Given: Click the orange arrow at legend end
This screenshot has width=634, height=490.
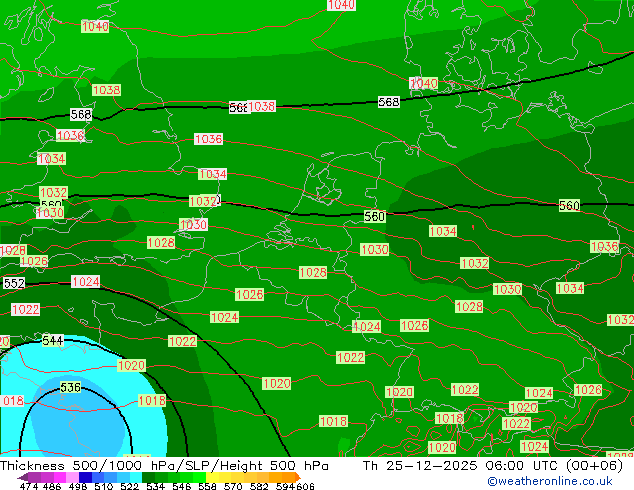Looking at the screenshot, I should (298, 477).
